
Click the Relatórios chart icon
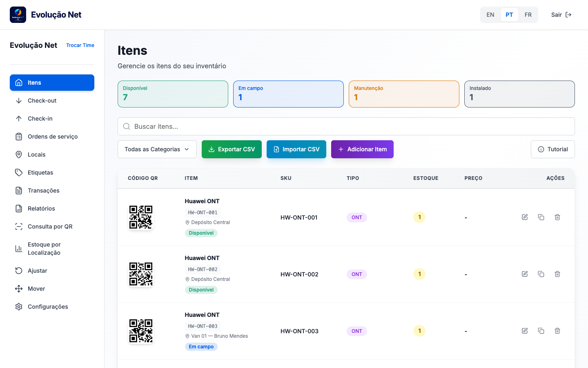coord(19,209)
